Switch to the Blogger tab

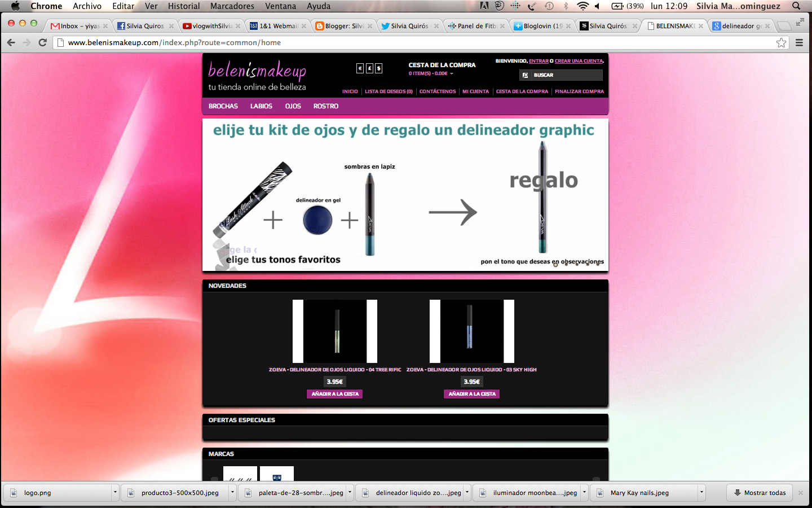(x=343, y=26)
